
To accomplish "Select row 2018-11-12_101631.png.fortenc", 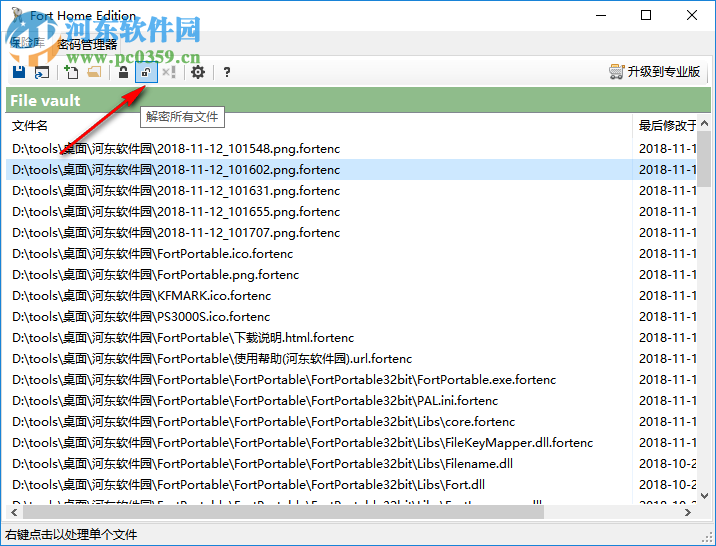I will coord(351,191).
